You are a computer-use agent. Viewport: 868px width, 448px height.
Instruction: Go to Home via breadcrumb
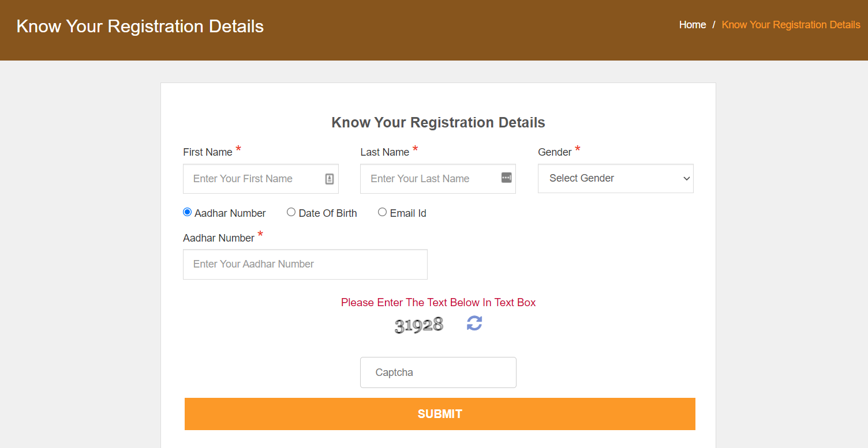(693, 25)
